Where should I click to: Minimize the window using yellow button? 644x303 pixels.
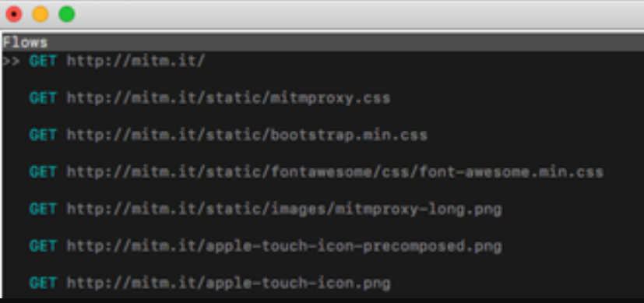40,14
